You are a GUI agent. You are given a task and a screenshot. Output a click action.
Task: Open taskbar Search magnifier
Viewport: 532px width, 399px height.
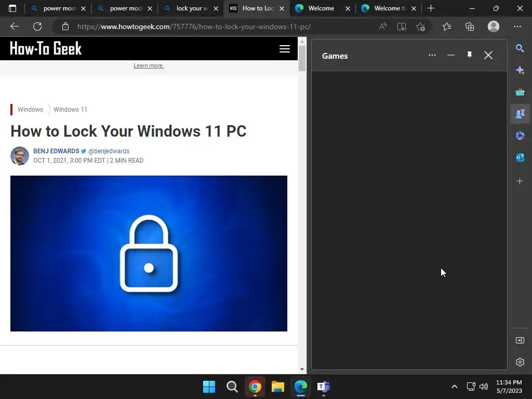click(x=232, y=387)
